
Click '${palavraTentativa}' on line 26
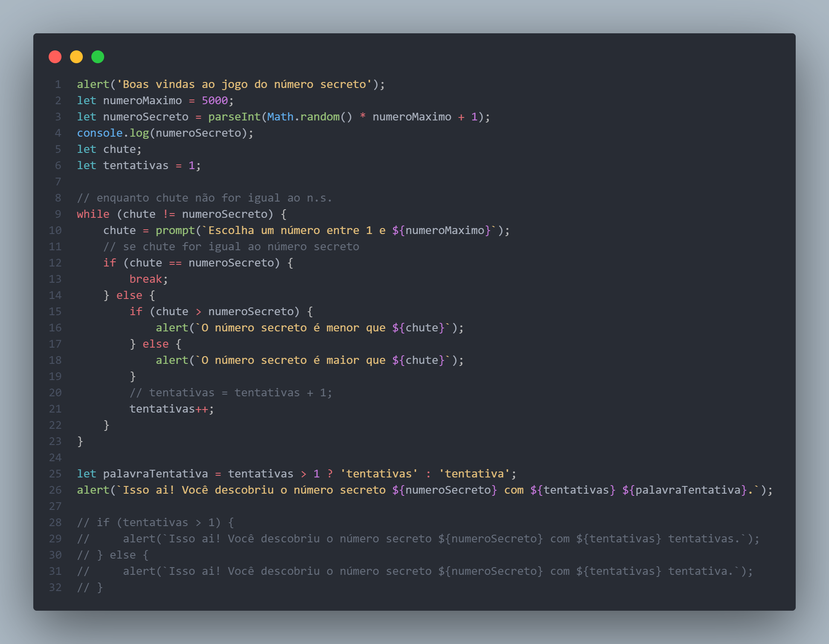point(684,490)
